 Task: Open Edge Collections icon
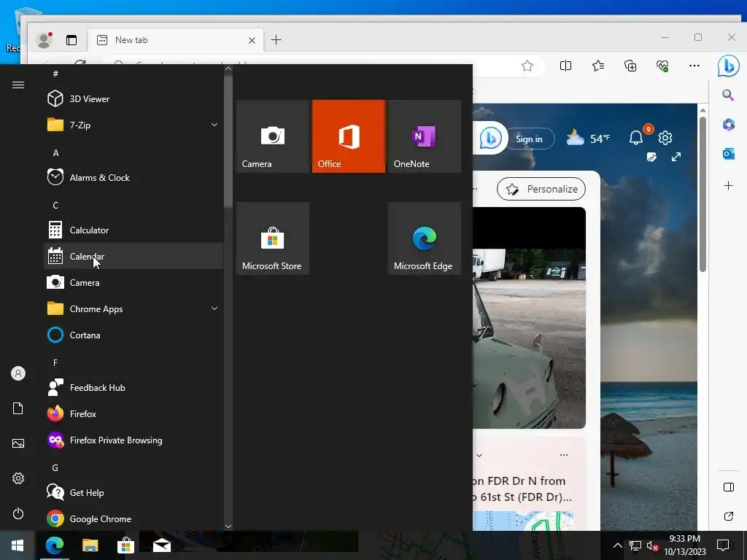coord(630,66)
